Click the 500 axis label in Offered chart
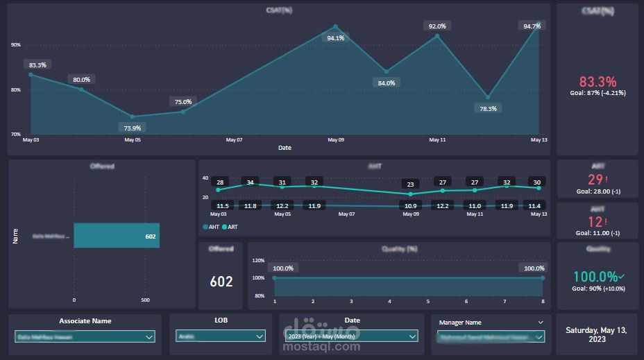 coord(146,300)
